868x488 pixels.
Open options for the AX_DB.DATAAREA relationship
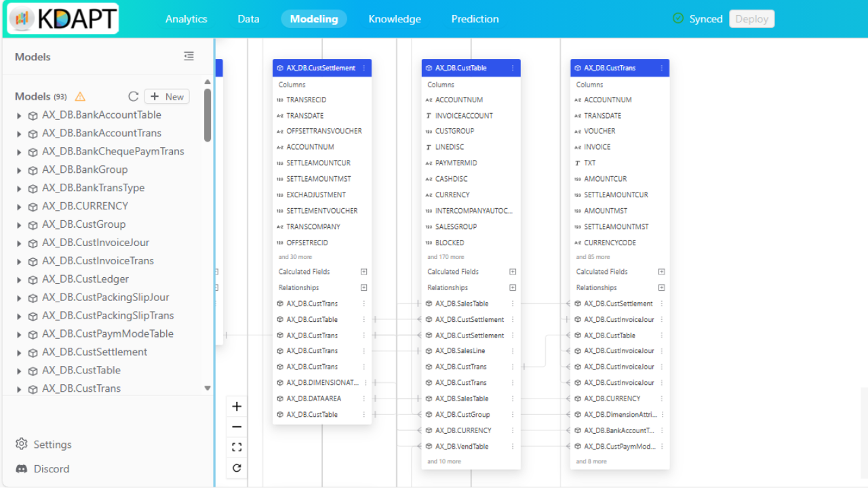click(x=364, y=399)
